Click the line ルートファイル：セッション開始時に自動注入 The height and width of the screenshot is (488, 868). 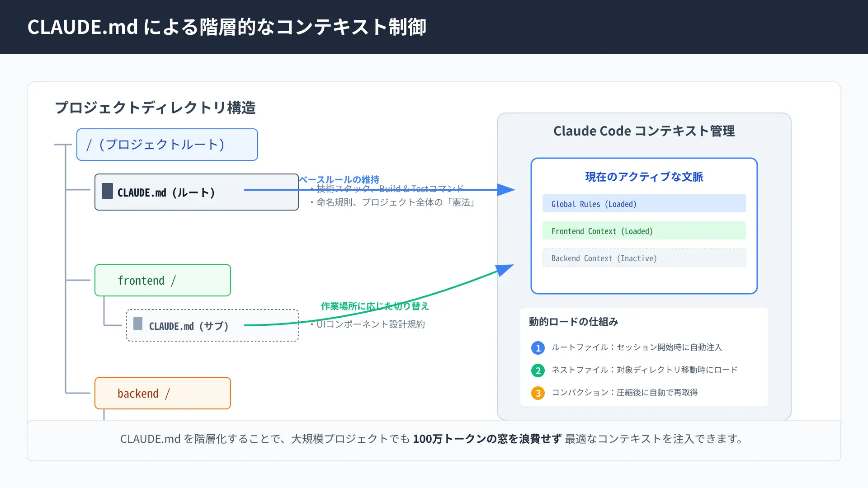637,347
